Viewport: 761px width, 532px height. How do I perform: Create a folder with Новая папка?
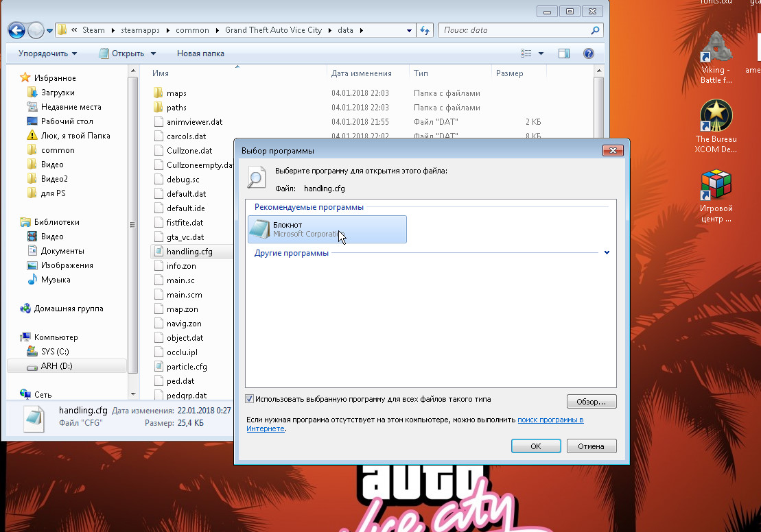200,53
